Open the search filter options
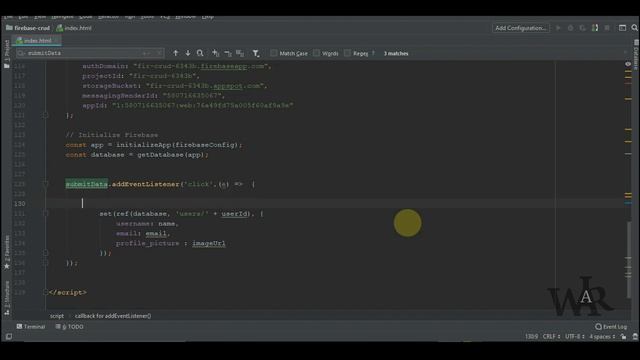The image size is (640, 360). (x=256, y=53)
